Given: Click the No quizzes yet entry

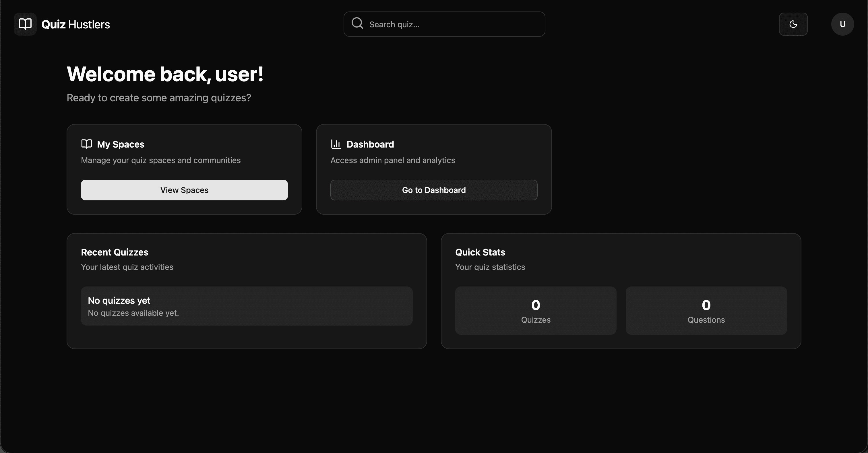Looking at the screenshot, I should pyautogui.click(x=246, y=306).
